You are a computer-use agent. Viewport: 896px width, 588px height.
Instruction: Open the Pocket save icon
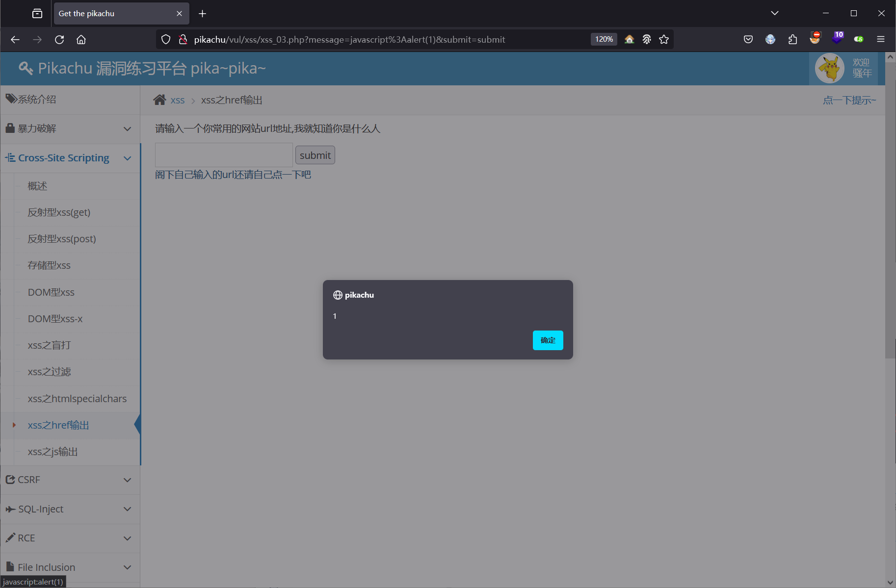coord(748,39)
